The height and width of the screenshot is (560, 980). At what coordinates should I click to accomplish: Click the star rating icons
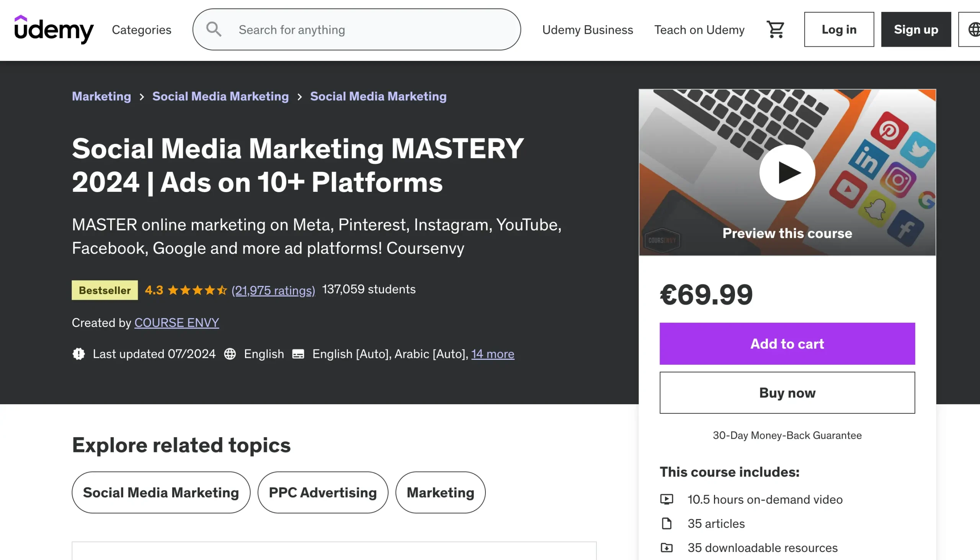(197, 290)
